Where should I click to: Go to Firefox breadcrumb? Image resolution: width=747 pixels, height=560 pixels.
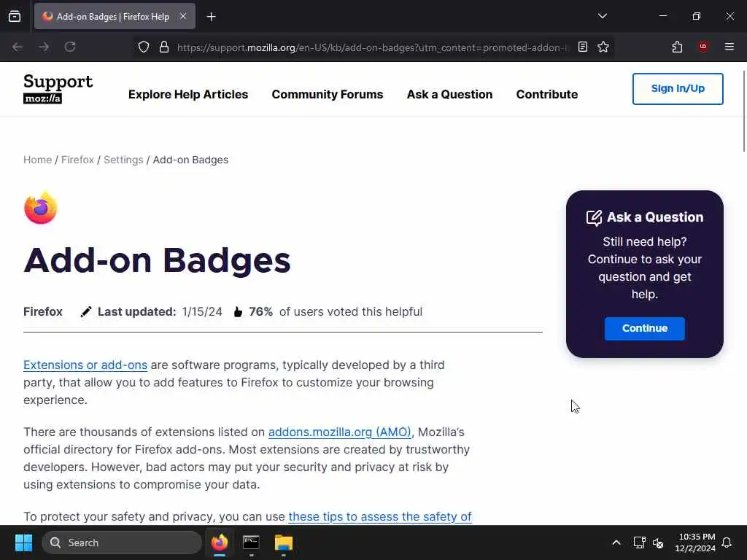point(77,160)
